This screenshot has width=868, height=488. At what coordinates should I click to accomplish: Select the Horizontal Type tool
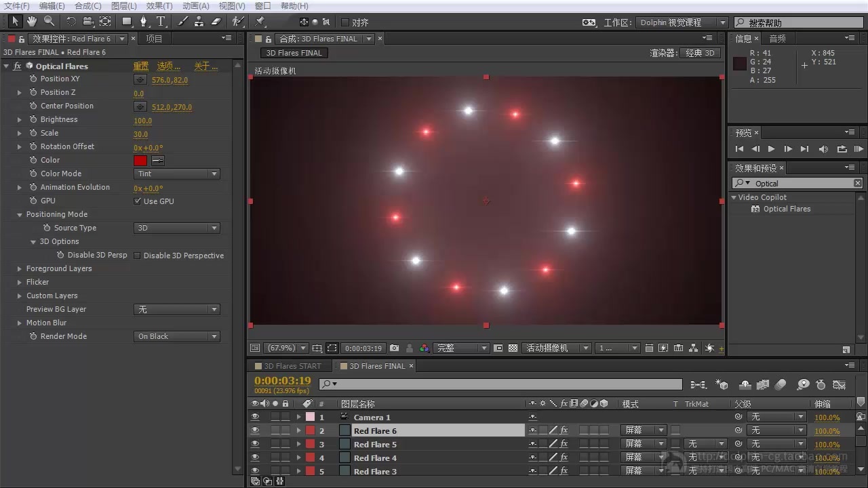161,22
